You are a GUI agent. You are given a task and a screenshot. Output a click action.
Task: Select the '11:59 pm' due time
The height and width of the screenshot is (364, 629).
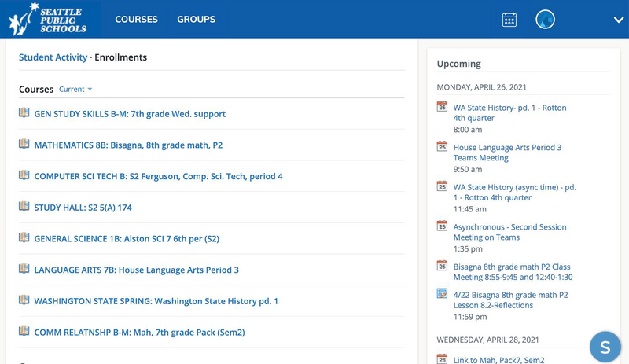[x=470, y=317]
